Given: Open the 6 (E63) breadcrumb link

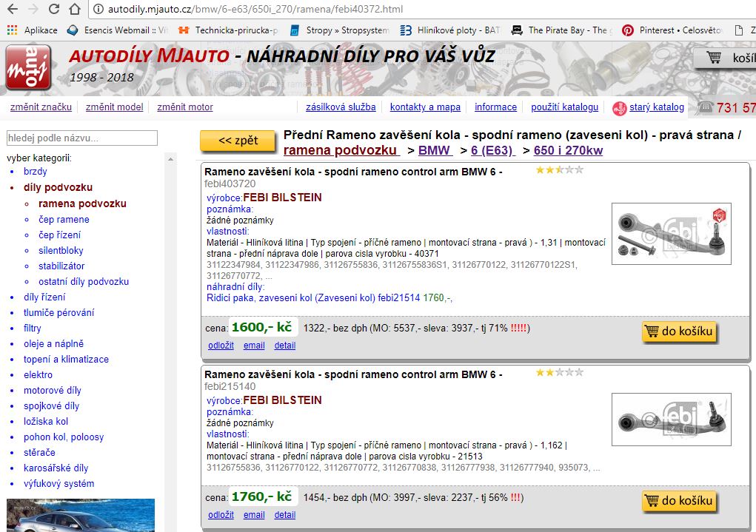Looking at the screenshot, I should (x=492, y=150).
